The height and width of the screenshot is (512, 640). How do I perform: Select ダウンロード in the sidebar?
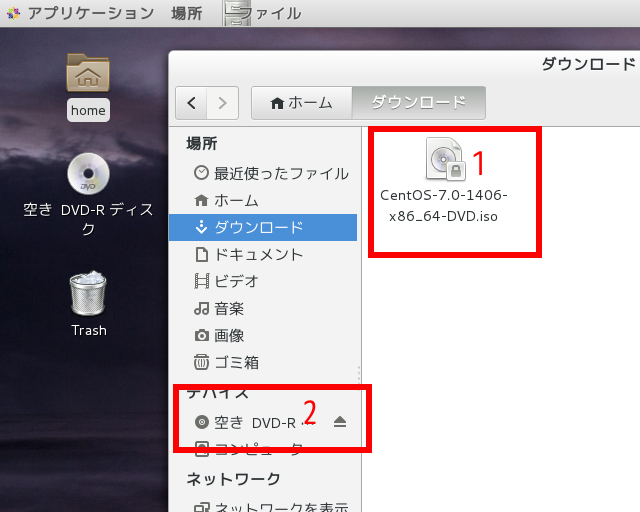coord(258,227)
